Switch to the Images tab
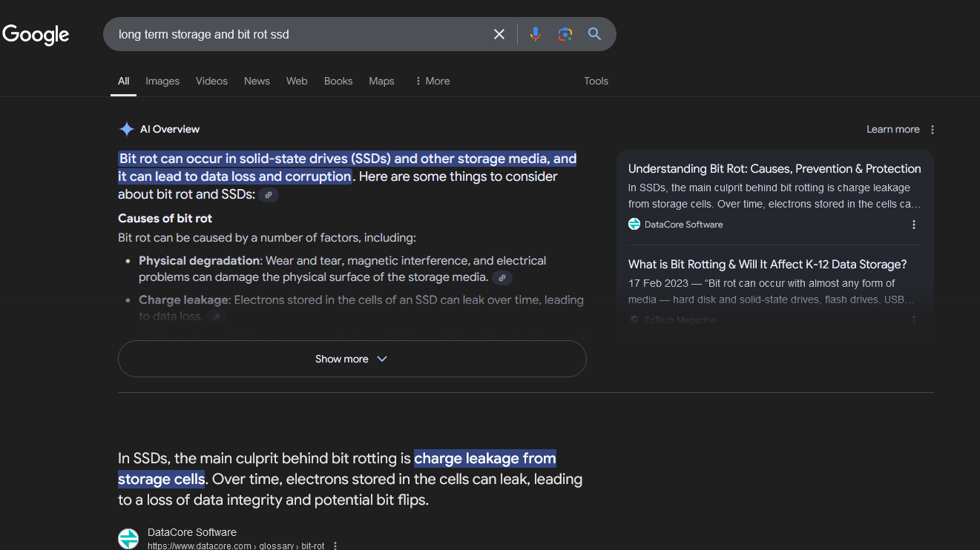980x550 pixels. coord(162,81)
